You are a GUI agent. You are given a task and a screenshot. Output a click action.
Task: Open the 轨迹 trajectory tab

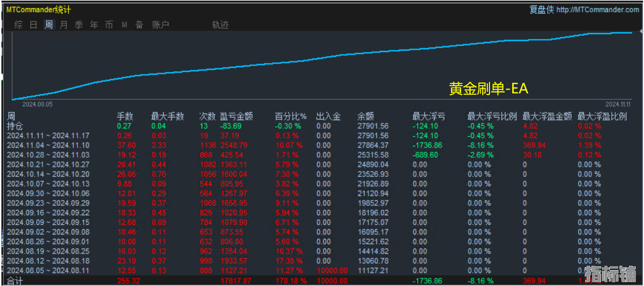click(220, 25)
